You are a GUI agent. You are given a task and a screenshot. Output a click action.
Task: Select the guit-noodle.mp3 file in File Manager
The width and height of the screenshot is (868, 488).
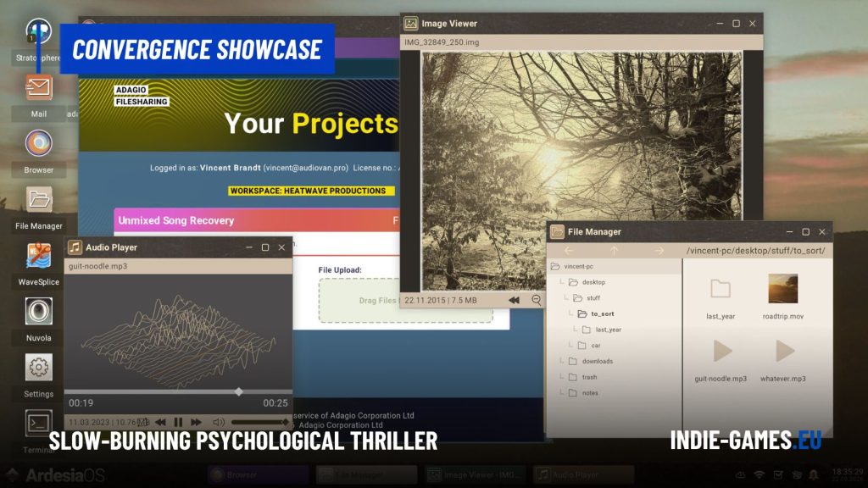point(721,359)
